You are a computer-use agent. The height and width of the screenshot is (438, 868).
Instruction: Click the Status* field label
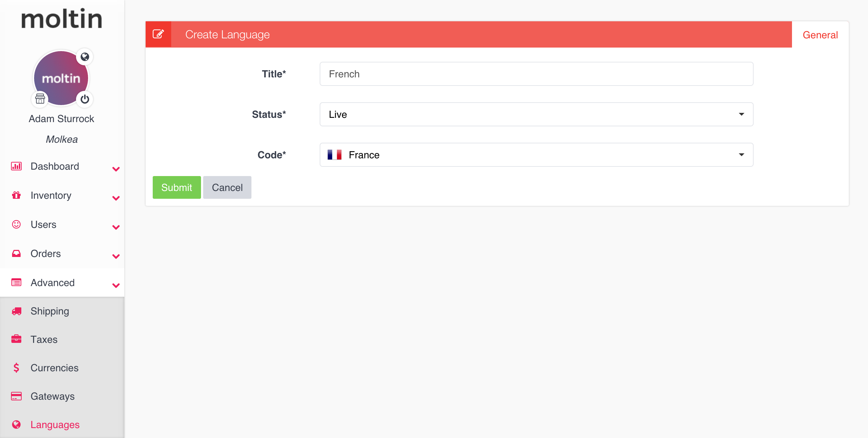tap(269, 114)
